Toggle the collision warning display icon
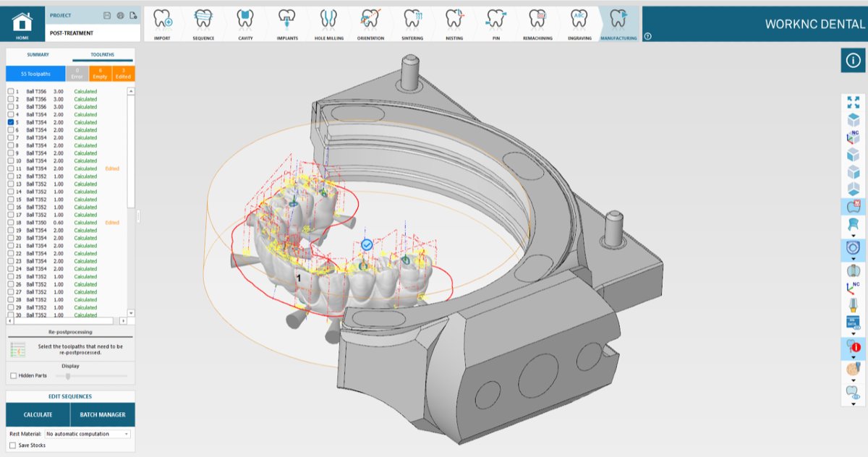The height and width of the screenshot is (457, 868). 854,346
